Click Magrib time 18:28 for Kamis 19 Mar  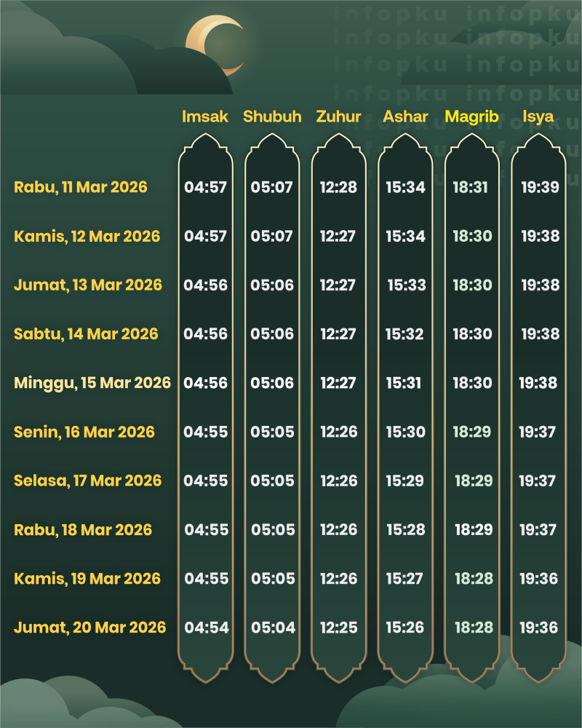[474, 579]
